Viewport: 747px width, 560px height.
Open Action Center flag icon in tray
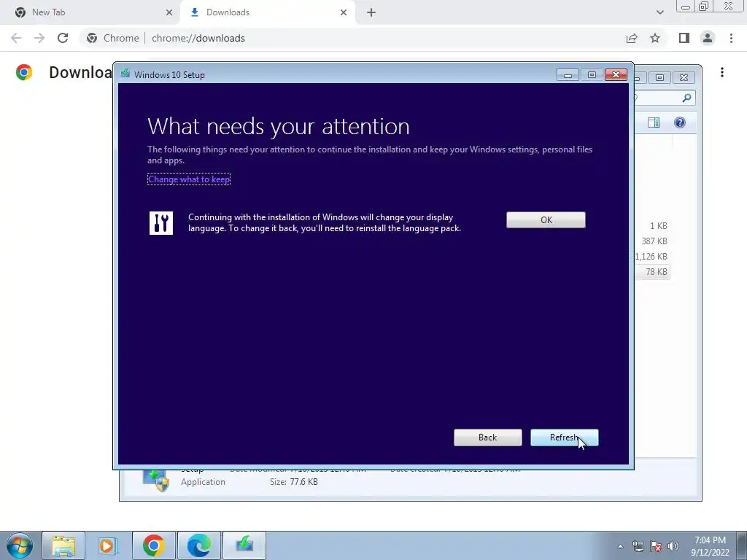click(x=656, y=547)
